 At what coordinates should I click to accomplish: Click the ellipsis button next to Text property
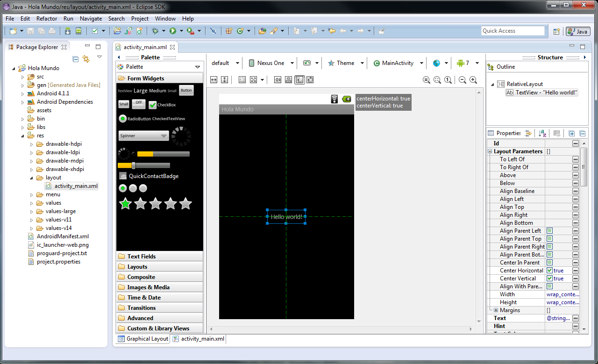576,318
